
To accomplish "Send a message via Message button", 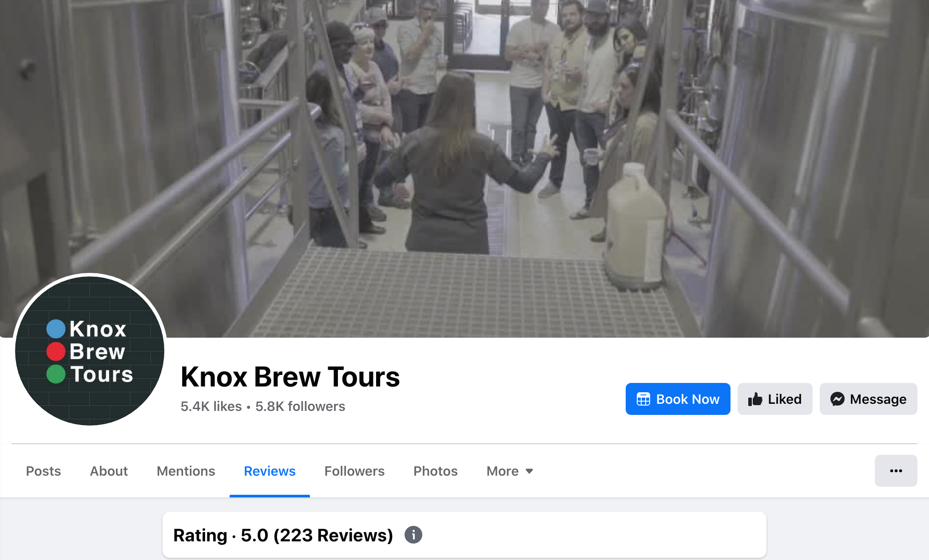I will [x=868, y=399].
